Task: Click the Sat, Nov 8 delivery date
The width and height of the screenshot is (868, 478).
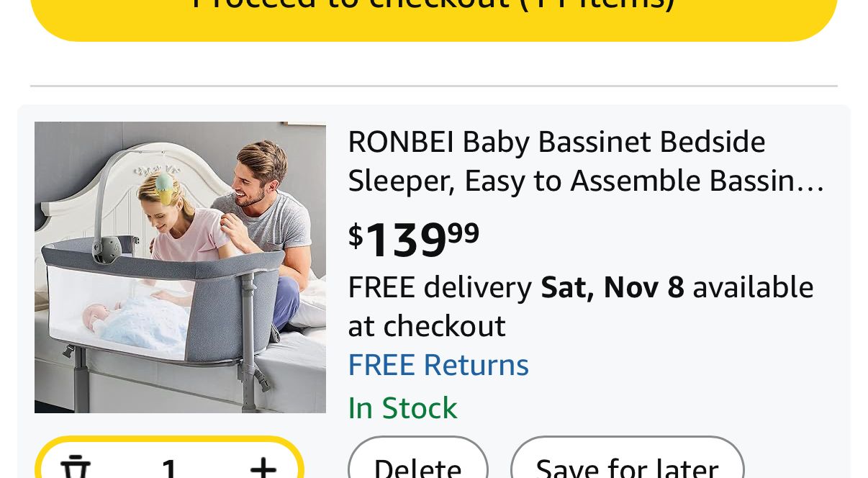Action: click(x=612, y=287)
